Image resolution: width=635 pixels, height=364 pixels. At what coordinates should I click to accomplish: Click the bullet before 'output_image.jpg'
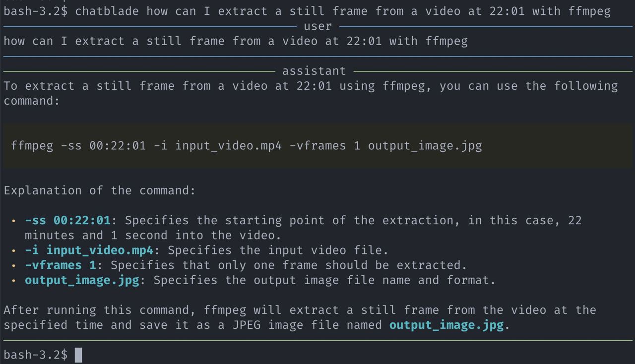click(x=14, y=280)
